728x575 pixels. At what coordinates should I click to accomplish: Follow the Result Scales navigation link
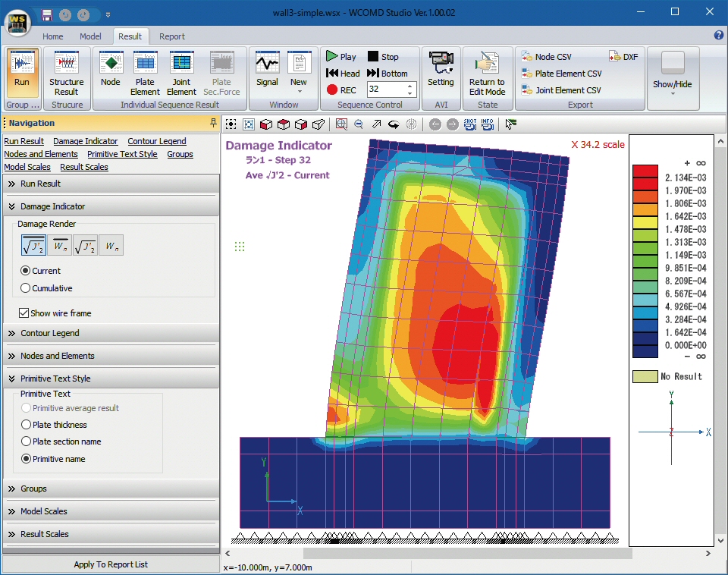pyautogui.click(x=84, y=167)
